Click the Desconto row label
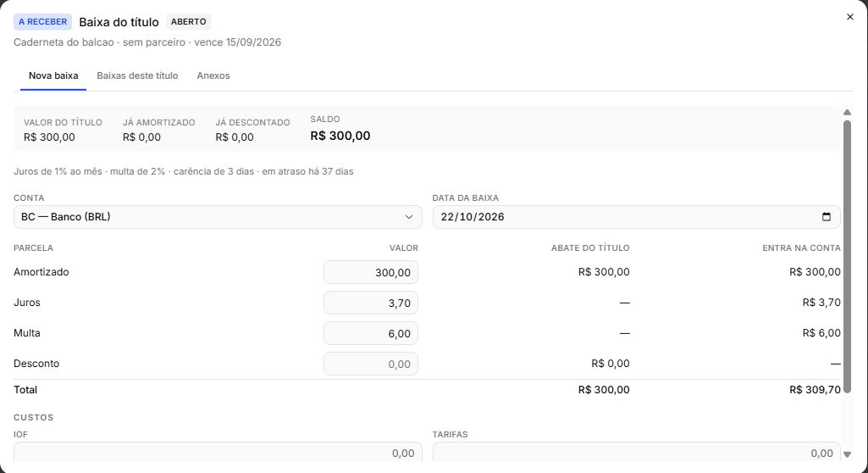The height and width of the screenshot is (473, 868). (x=36, y=364)
